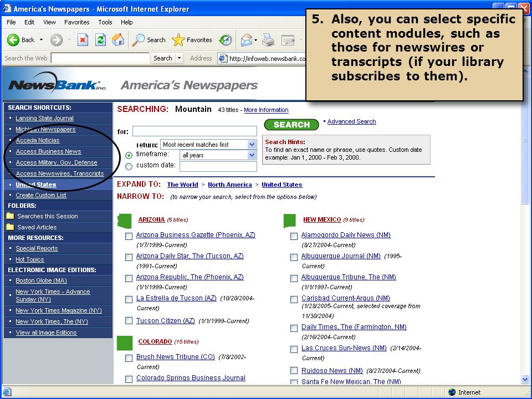Click the Search magnifier toolbar icon
Image resolution: width=532 pixels, height=399 pixels.
[x=138, y=40]
